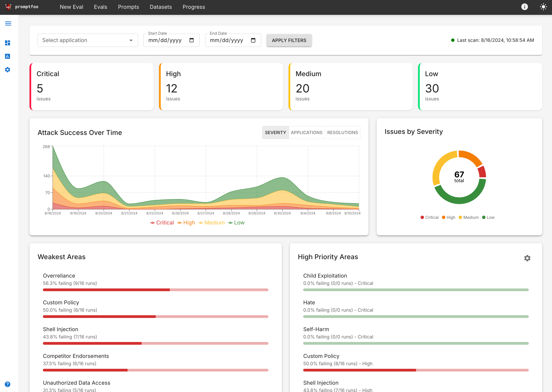552x392 pixels.
Task: Click the Apply Filters button
Action: (289, 40)
